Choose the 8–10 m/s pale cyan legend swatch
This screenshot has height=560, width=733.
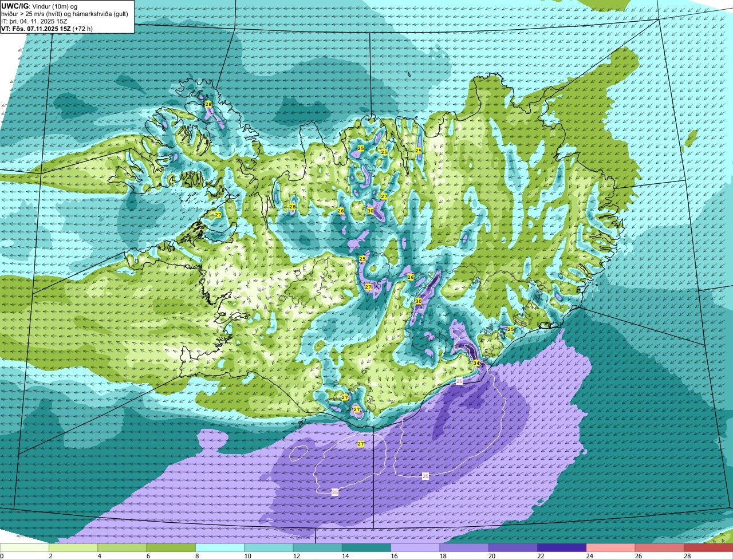[220, 548]
